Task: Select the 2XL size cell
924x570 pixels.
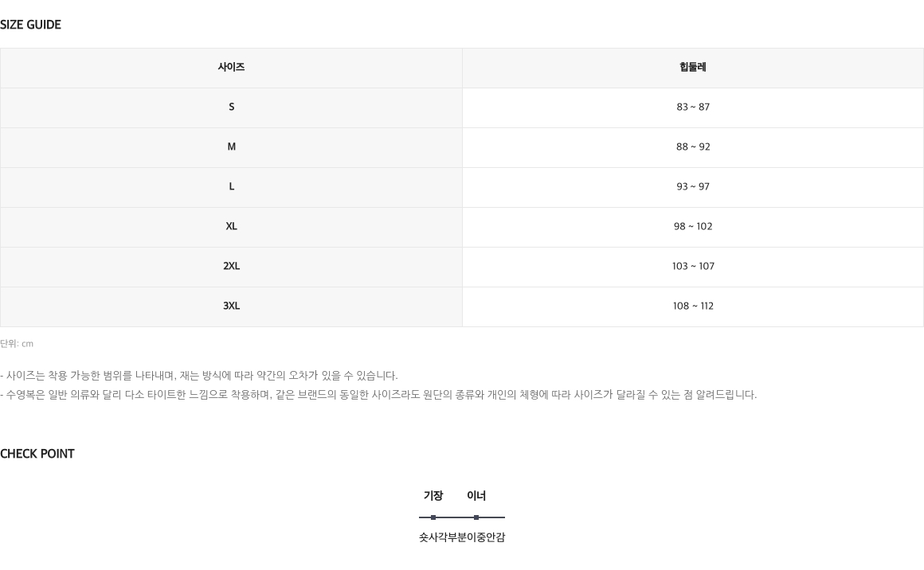Action: (x=231, y=267)
